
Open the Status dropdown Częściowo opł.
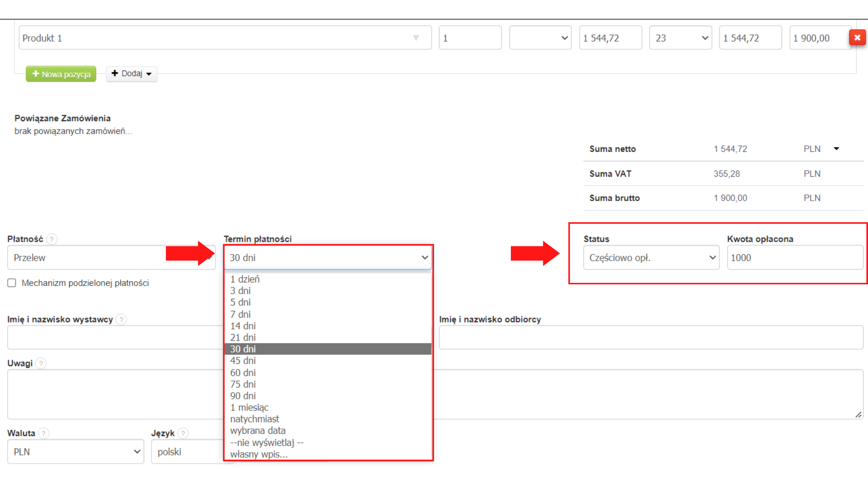coord(651,258)
